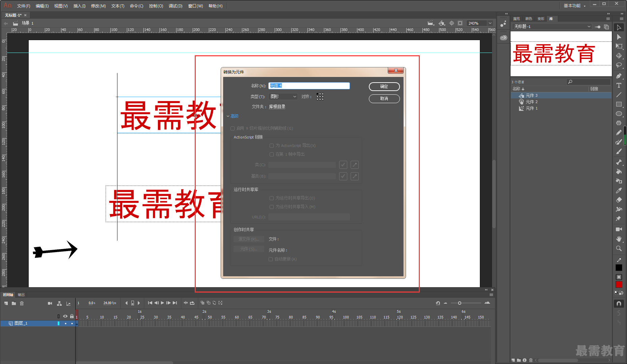Screen dimensions: 627x364
Task: Go to the last frame
Action: coord(175,303)
